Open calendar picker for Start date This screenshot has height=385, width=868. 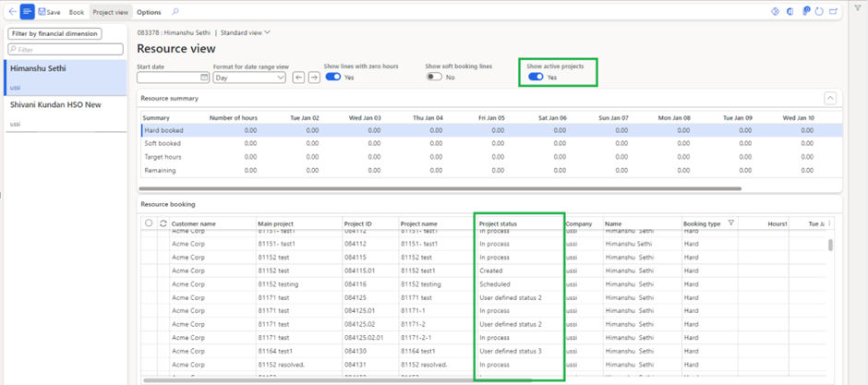point(204,78)
